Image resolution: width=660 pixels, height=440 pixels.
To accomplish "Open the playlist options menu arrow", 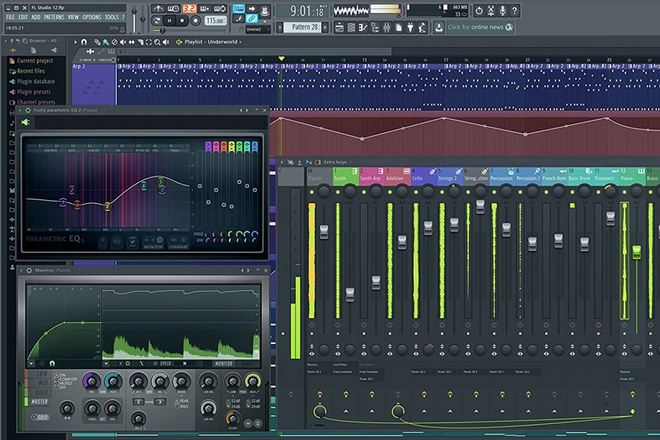I will 75,42.
